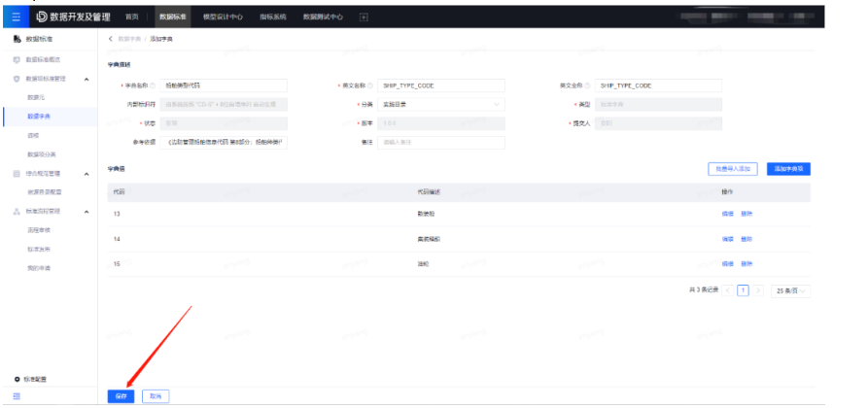Viewport: 868px width, 408px height.
Task: Collapse the sidebar with bottom-left fold icon
Action: pyautogui.click(x=17, y=396)
